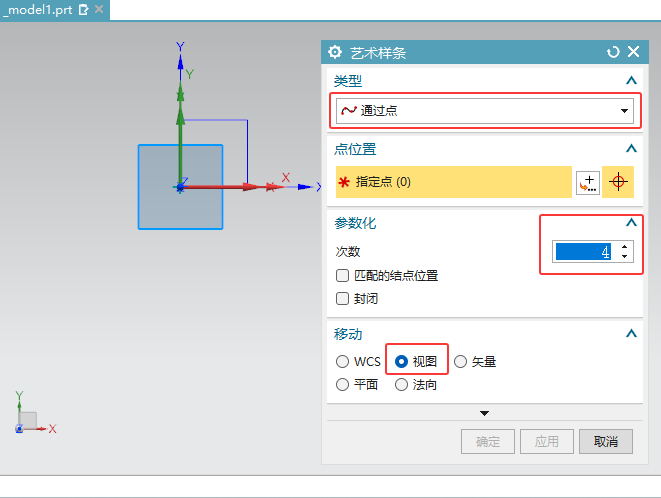
Task: Select the 法向 movement radio button
Action: coord(401,385)
